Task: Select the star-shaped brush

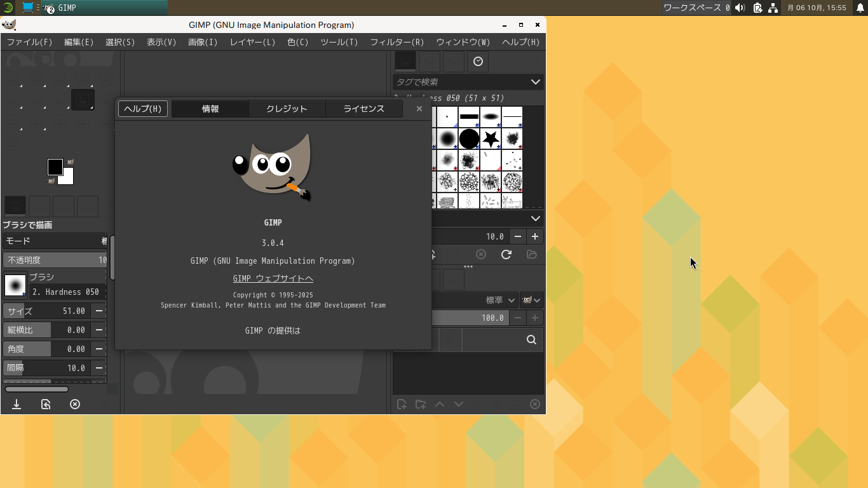Action: pos(491,139)
